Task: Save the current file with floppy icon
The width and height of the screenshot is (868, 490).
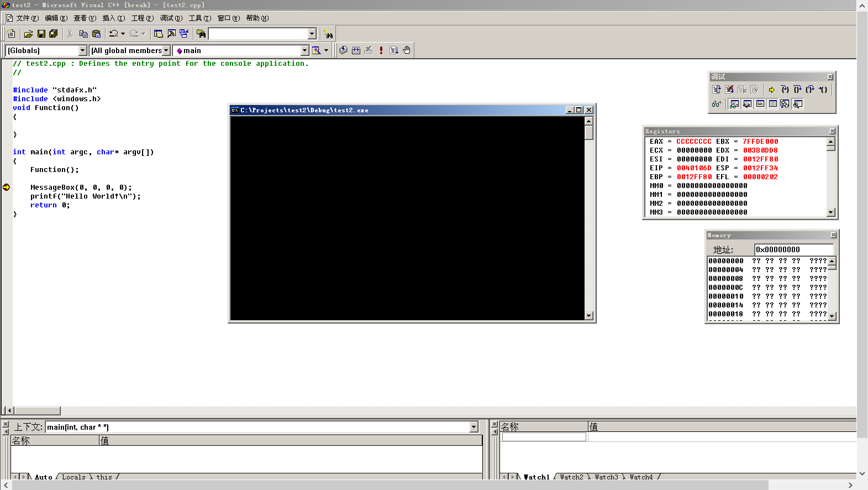Action: click(41, 34)
